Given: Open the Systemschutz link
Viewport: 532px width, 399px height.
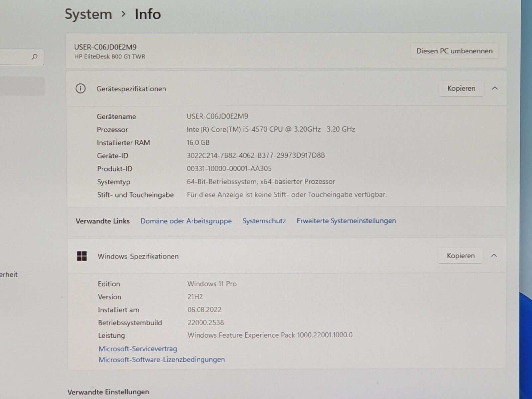Looking at the screenshot, I should [264, 221].
